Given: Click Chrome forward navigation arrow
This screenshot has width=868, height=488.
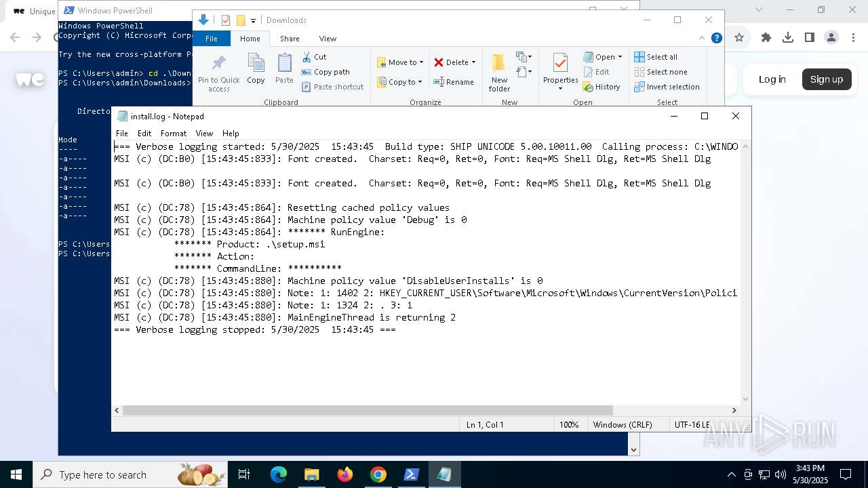Looking at the screenshot, I should point(37,38).
